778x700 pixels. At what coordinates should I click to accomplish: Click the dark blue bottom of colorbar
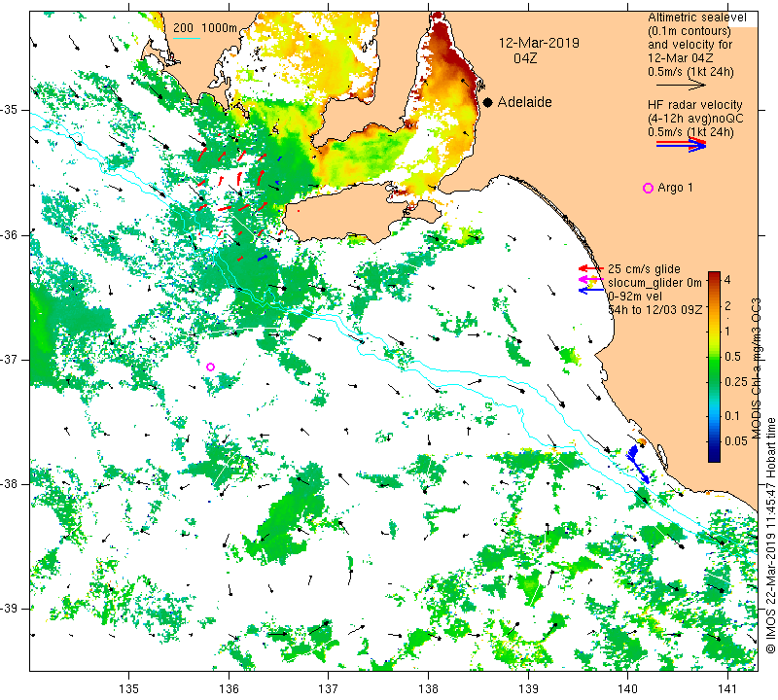pos(714,457)
